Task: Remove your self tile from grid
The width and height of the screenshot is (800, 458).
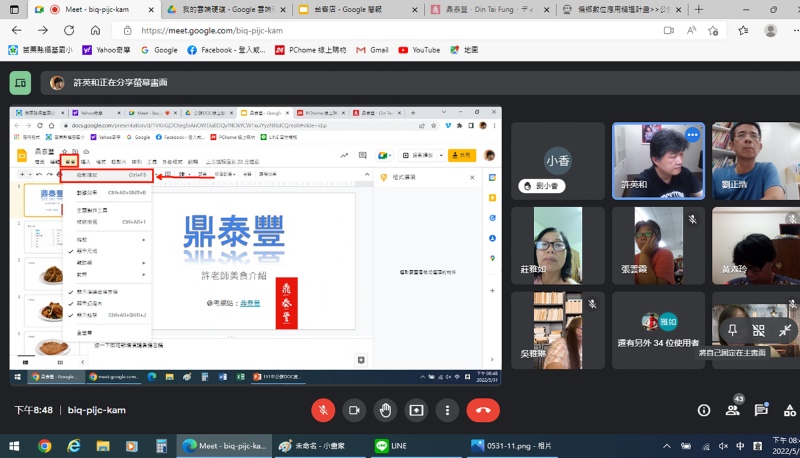Action: (758, 330)
